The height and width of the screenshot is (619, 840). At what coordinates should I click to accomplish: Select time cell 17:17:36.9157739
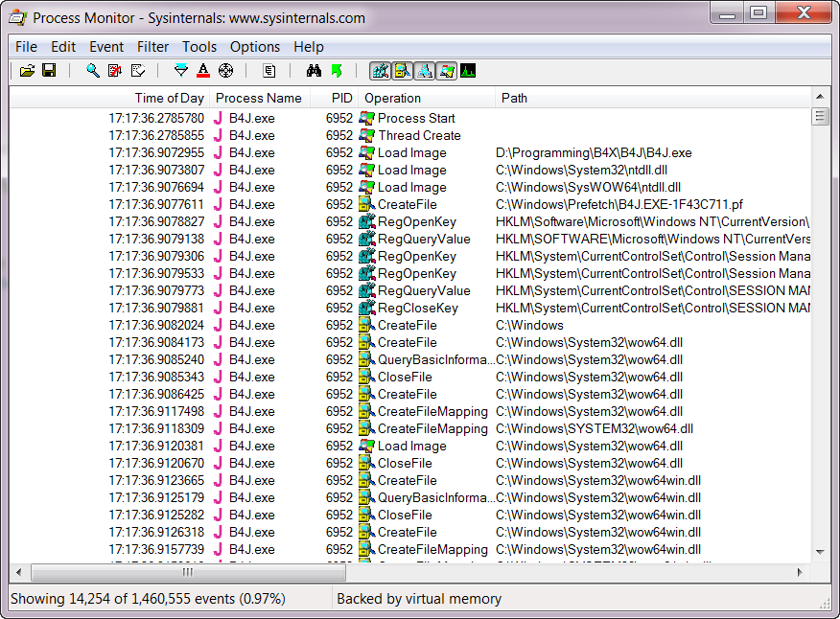click(156, 549)
